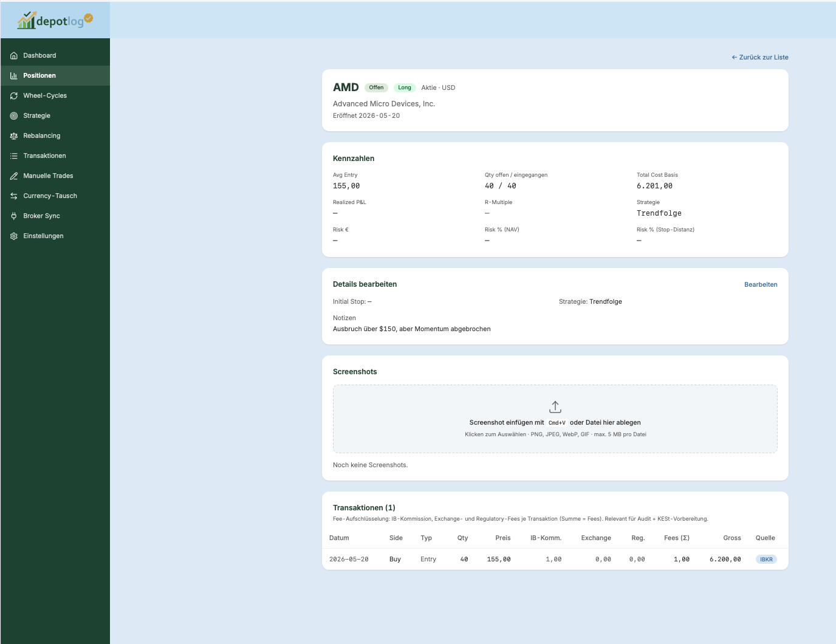
Task: Click the Manuelle Trades pencil icon
Action: pyautogui.click(x=14, y=176)
